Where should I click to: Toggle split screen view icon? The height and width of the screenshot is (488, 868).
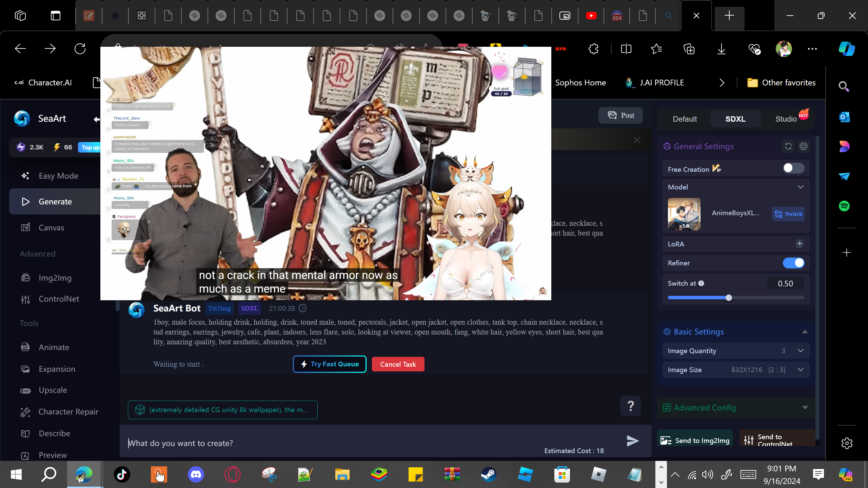point(626,49)
